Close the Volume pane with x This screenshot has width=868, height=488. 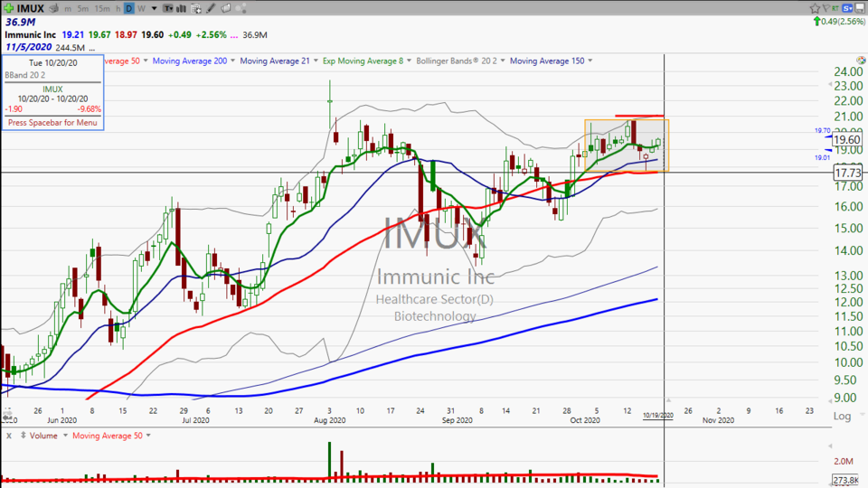click(x=9, y=436)
